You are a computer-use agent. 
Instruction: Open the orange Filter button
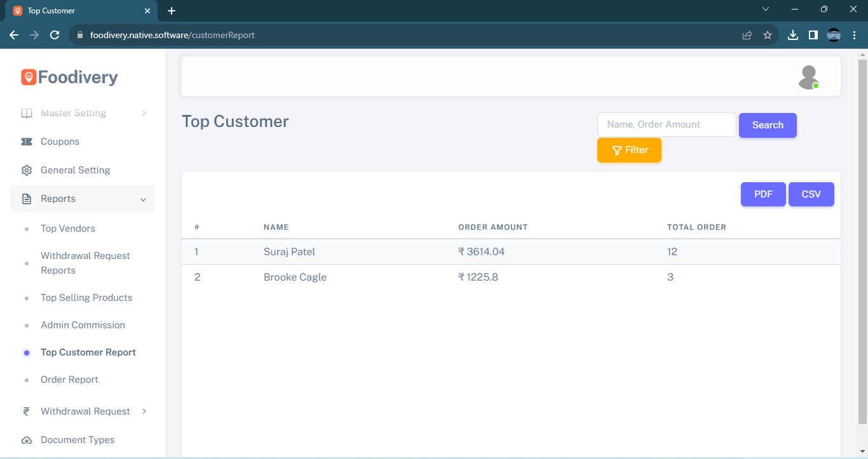pos(629,150)
